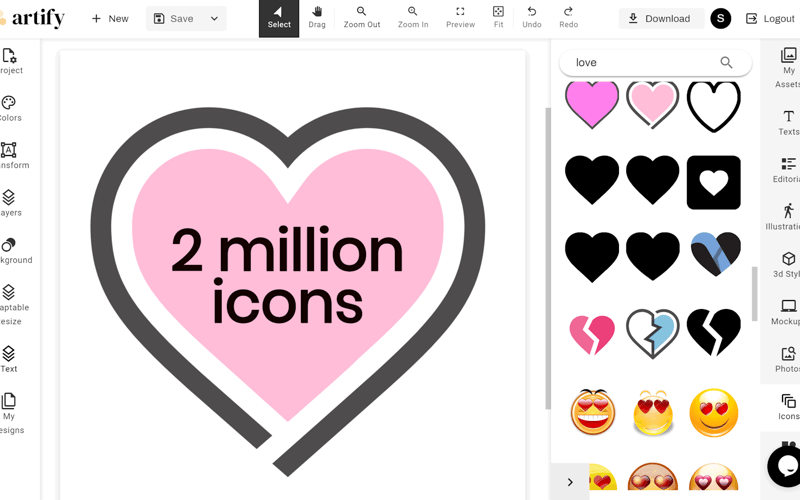The width and height of the screenshot is (800, 500).
Task: Open the Layers panel
Action: (x=10, y=204)
